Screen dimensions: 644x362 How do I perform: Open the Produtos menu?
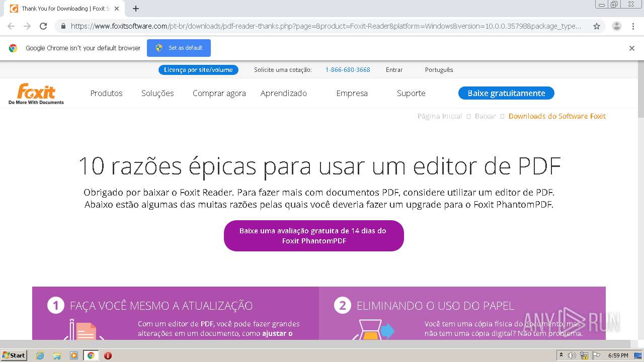106,93
